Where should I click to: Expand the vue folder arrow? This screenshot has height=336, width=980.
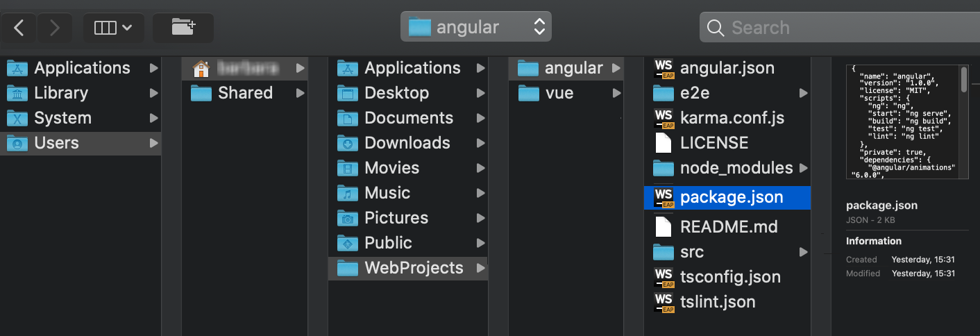(616, 93)
